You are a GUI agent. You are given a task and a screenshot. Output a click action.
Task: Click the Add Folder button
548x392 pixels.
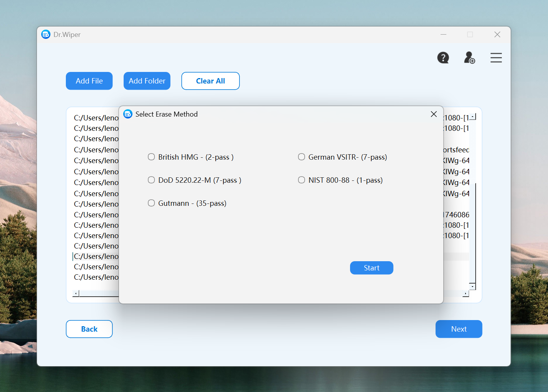[x=147, y=81]
